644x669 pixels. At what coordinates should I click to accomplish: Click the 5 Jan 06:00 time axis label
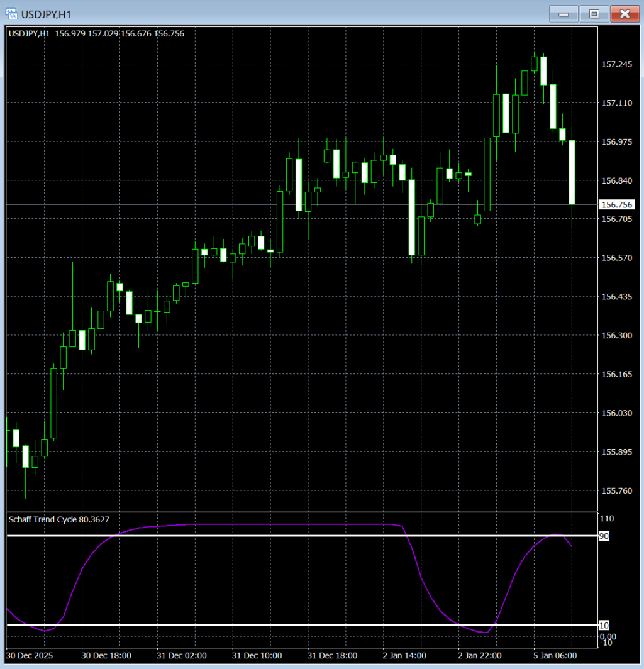(x=555, y=655)
